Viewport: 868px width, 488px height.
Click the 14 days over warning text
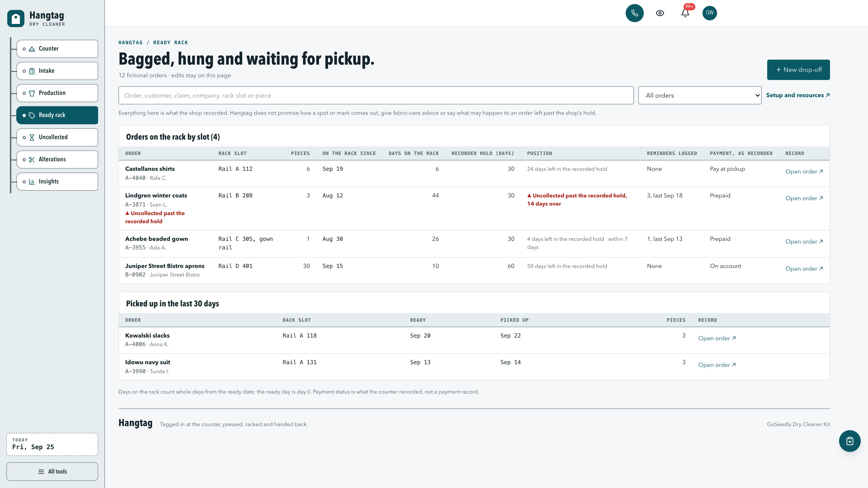544,204
